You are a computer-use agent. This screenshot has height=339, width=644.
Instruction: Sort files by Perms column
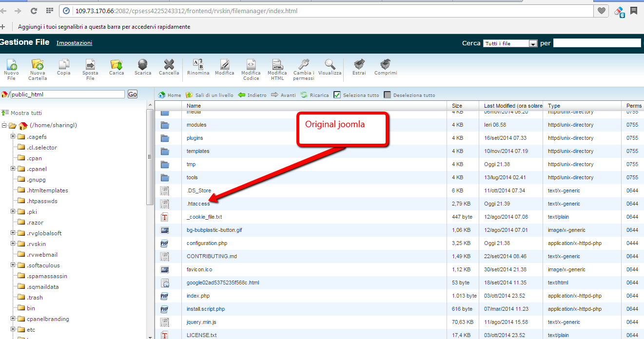click(x=634, y=106)
